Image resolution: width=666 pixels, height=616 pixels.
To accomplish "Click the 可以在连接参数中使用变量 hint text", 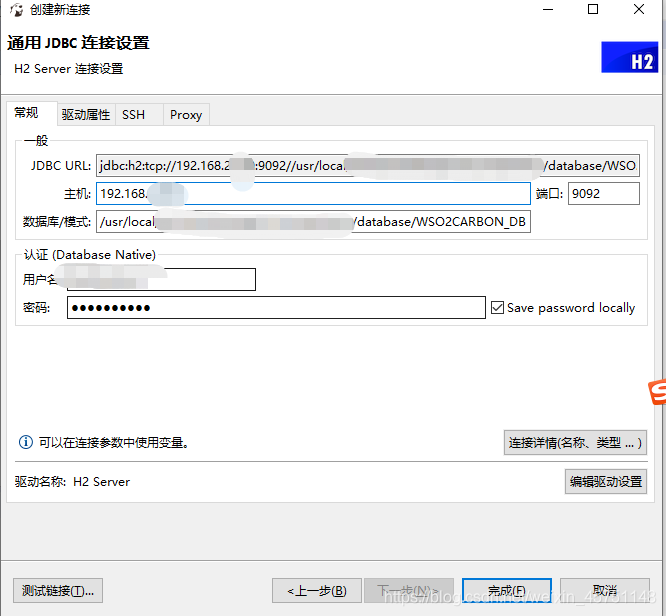I will [114, 443].
